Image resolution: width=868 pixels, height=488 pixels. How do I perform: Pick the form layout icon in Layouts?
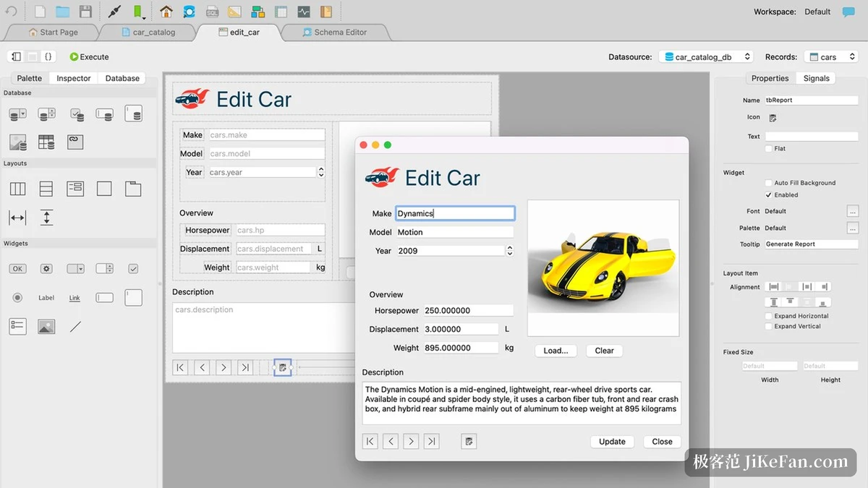point(75,189)
